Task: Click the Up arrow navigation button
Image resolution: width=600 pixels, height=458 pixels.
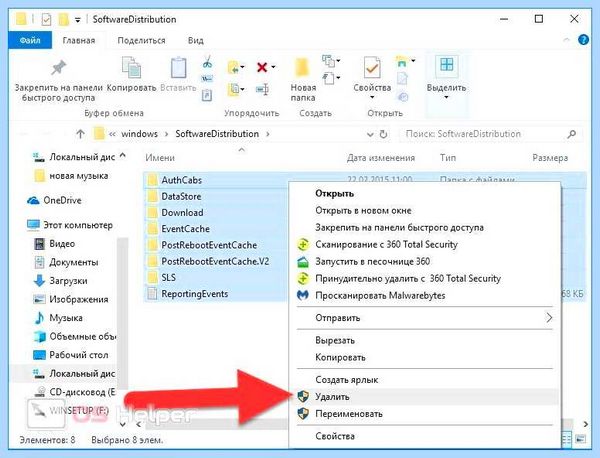Action: coord(80,134)
